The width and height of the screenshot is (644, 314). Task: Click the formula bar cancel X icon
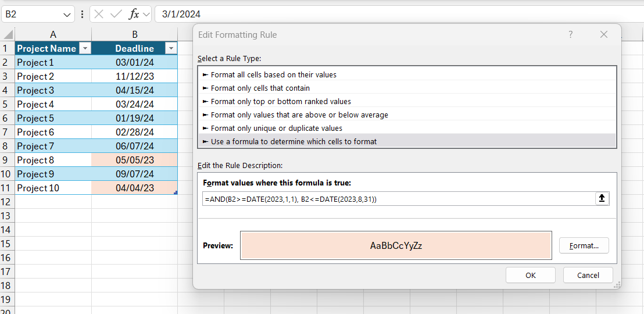click(x=99, y=14)
